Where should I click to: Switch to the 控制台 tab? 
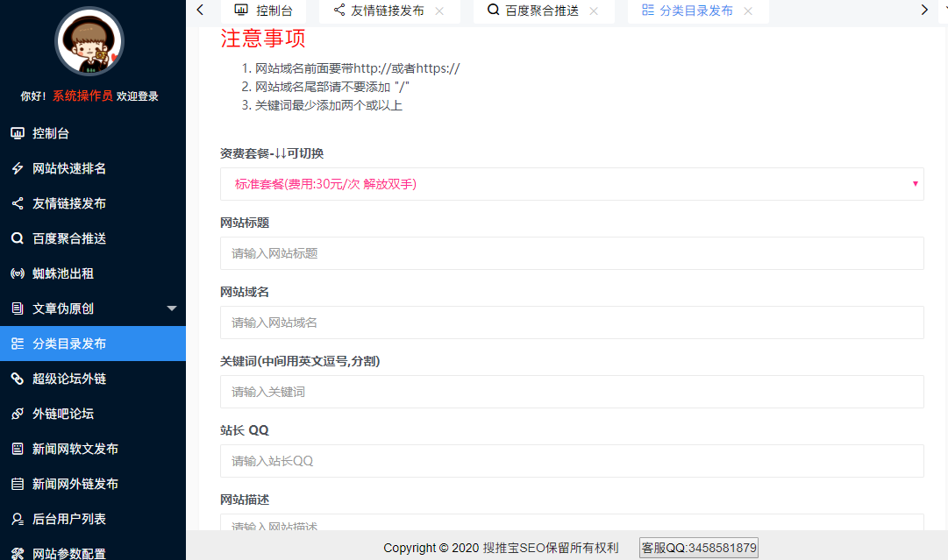[x=264, y=11]
